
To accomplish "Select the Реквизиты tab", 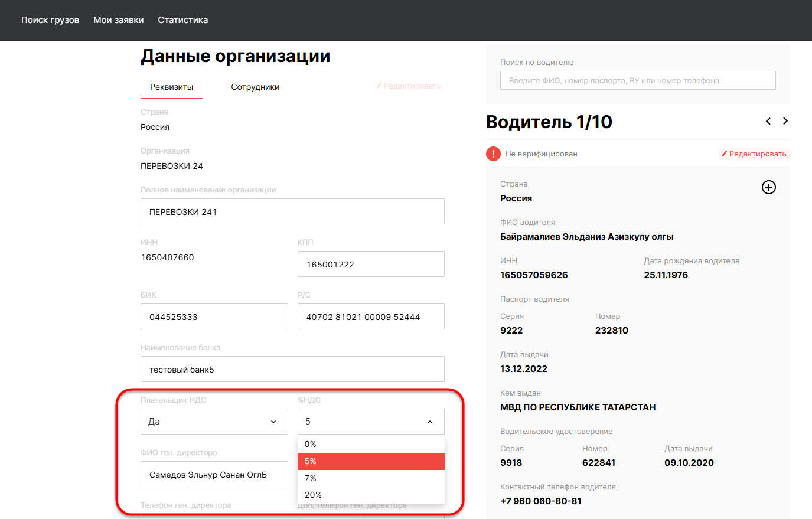I will pyautogui.click(x=171, y=87).
